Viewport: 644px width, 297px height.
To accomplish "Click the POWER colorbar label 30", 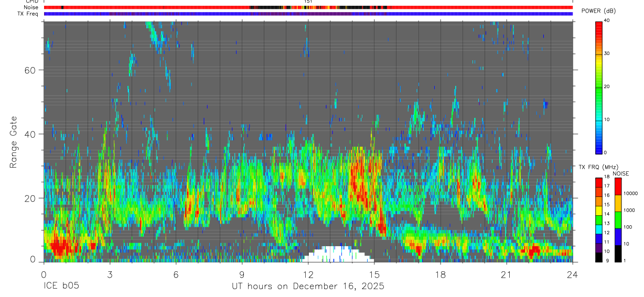I will pyautogui.click(x=607, y=53).
